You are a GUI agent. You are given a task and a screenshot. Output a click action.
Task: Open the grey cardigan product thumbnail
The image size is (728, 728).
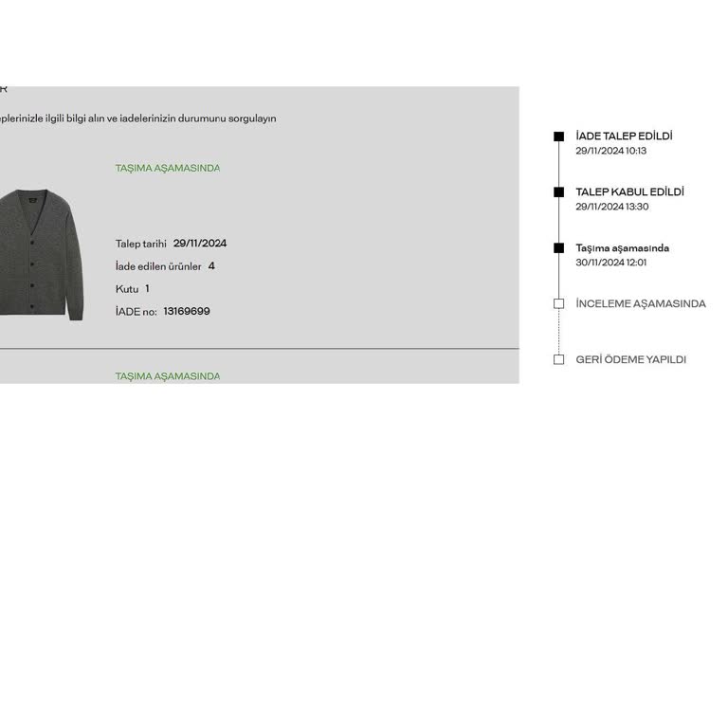pyautogui.click(x=42, y=254)
